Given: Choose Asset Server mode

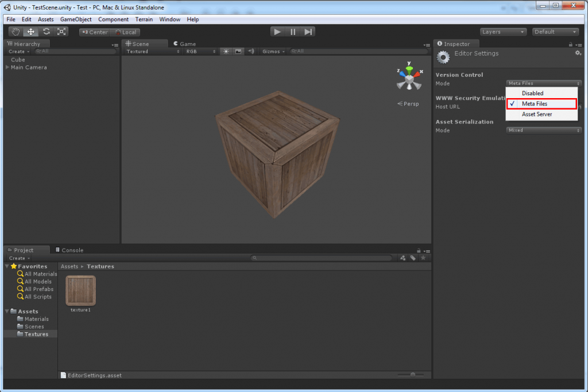Looking at the screenshot, I should [x=541, y=114].
